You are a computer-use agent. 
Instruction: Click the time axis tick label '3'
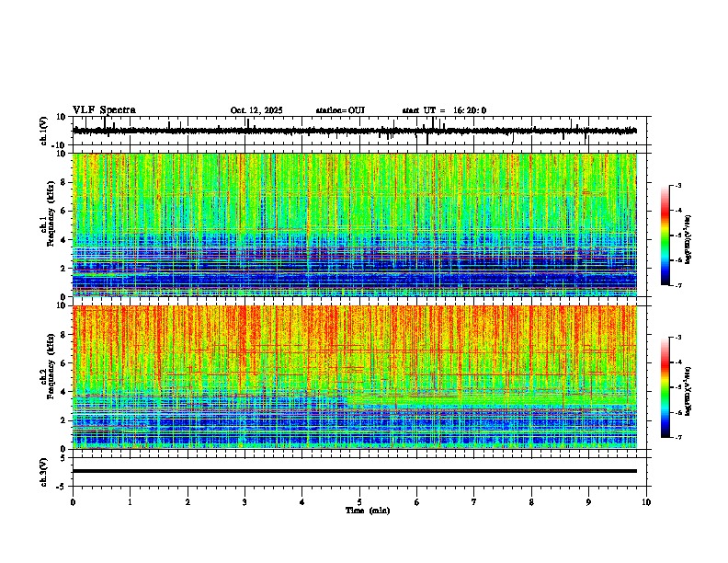pyautogui.click(x=245, y=502)
